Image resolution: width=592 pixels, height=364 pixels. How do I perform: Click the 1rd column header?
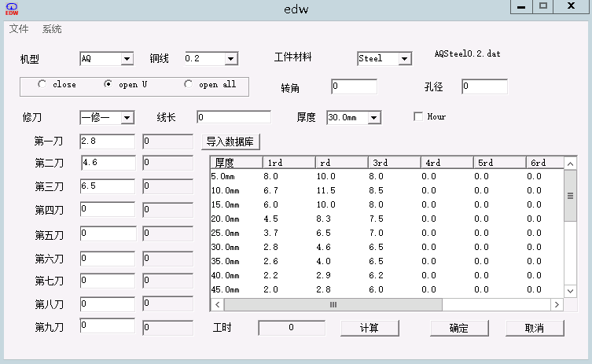tap(289, 163)
